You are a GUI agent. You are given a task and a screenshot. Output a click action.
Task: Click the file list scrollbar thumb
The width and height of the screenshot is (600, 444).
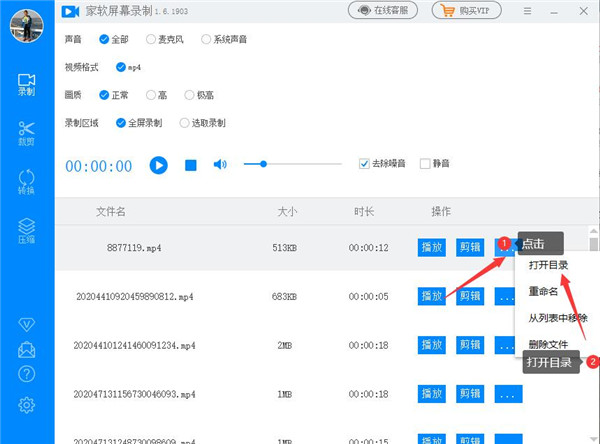(x=593, y=245)
